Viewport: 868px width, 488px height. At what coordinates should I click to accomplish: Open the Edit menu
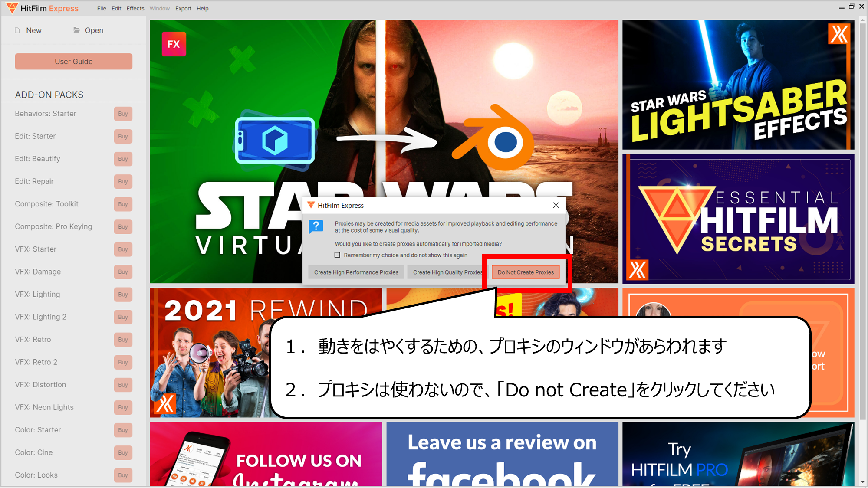tap(116, 8)
